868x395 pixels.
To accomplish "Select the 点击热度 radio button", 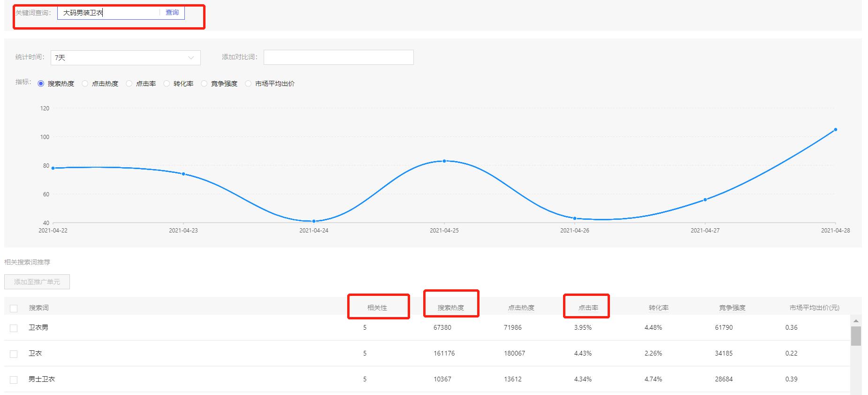I will pyautogui.click(x=85, y=84).
